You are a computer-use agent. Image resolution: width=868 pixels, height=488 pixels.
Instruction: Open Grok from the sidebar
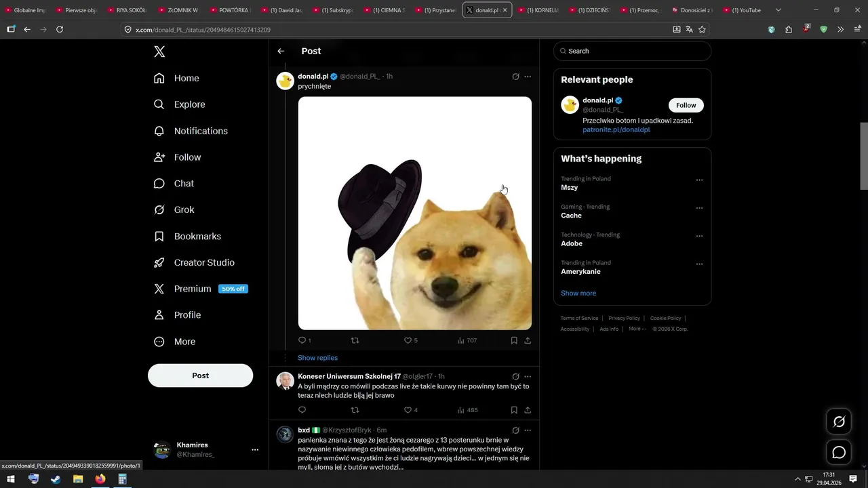(x=174, y=209)
